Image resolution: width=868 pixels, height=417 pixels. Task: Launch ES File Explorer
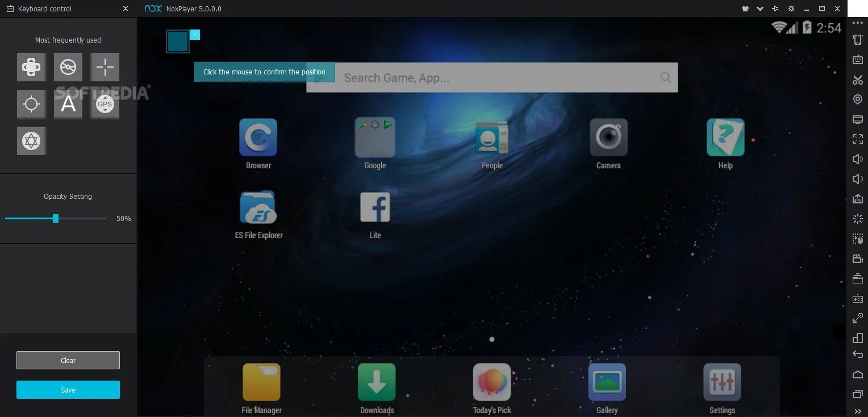pyautogui.click(x=258, y=215)
